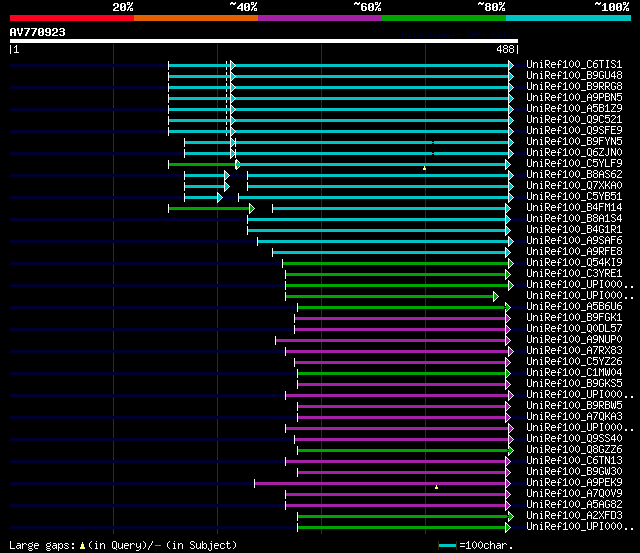Click the cyan ~100% identity legend segment

click(569, 18)
